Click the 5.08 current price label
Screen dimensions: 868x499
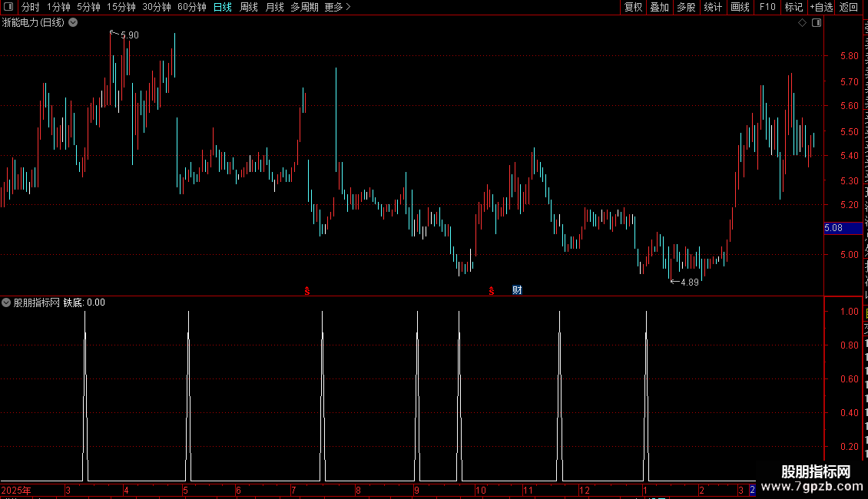tap(843, 228)
